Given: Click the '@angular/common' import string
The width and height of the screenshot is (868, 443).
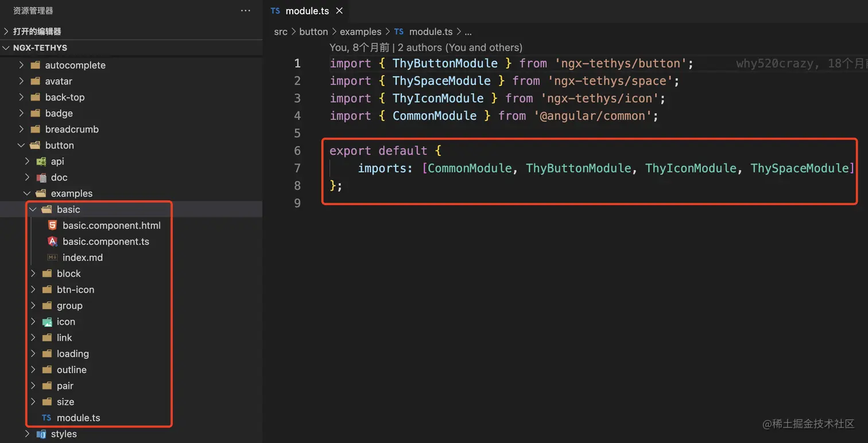Looking at the screenshot, I should pos(592,116).
